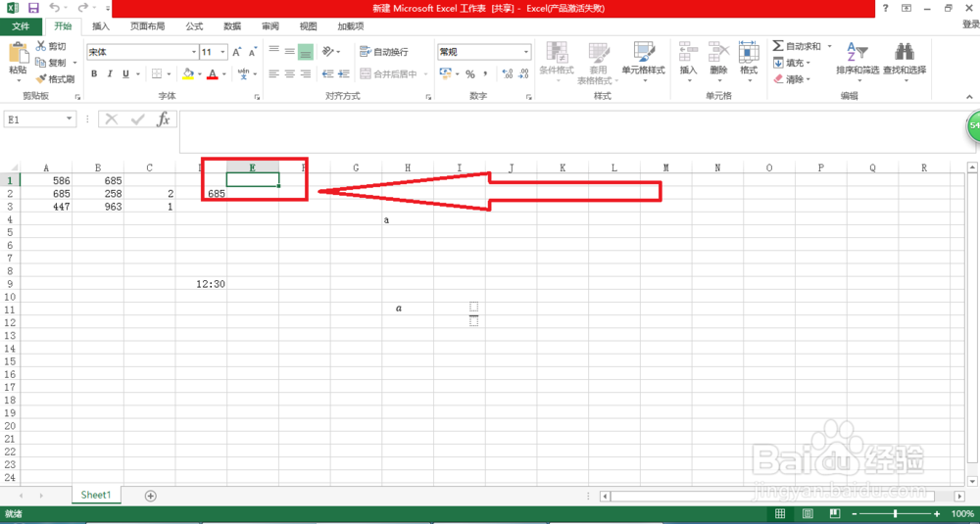Toggle center horizontal alignment

pos(289,73)
